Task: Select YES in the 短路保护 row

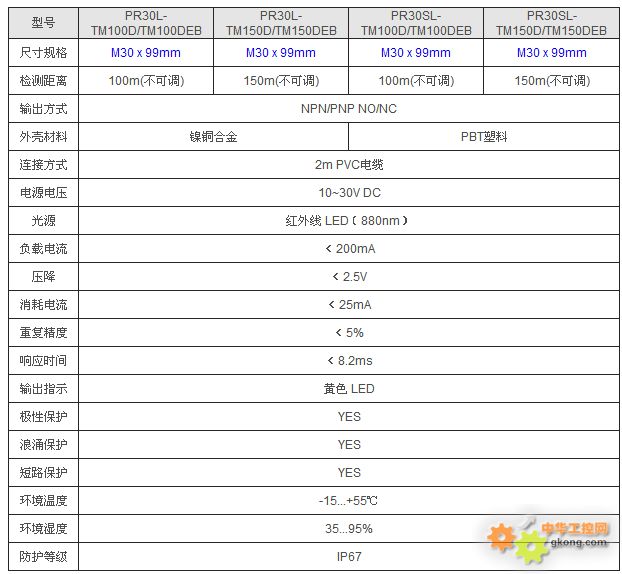Action: click(x=349, y=473)
